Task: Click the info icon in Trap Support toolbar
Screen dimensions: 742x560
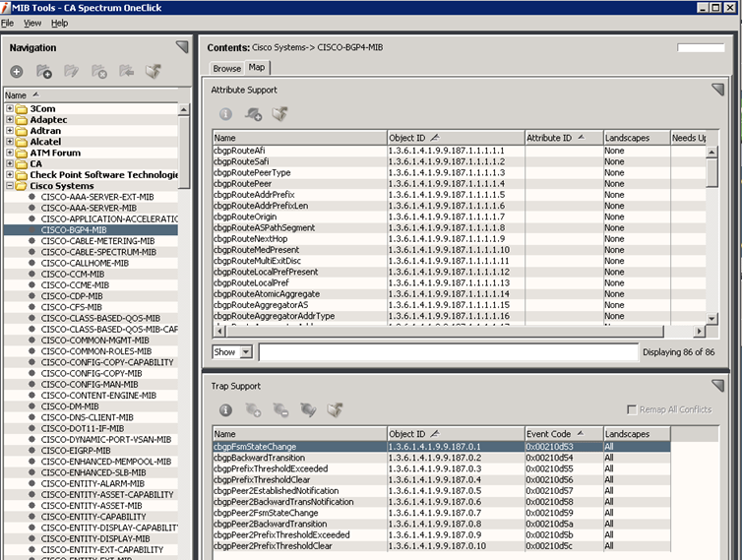Action: point(225,410)
